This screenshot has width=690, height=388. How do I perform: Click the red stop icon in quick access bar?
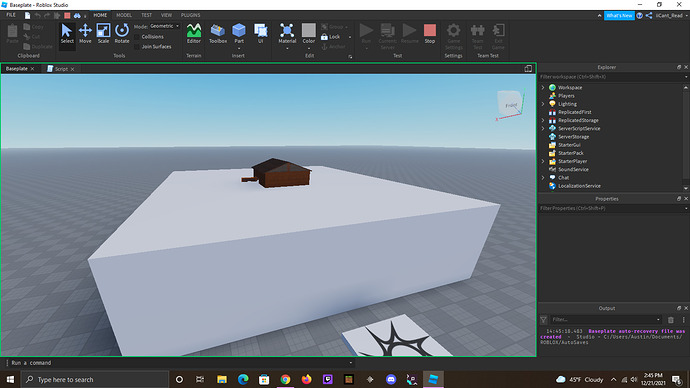(67, 15)
